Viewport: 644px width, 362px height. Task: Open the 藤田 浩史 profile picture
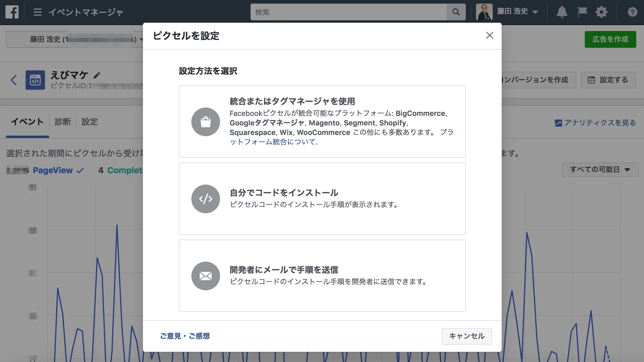coord(484,12)
